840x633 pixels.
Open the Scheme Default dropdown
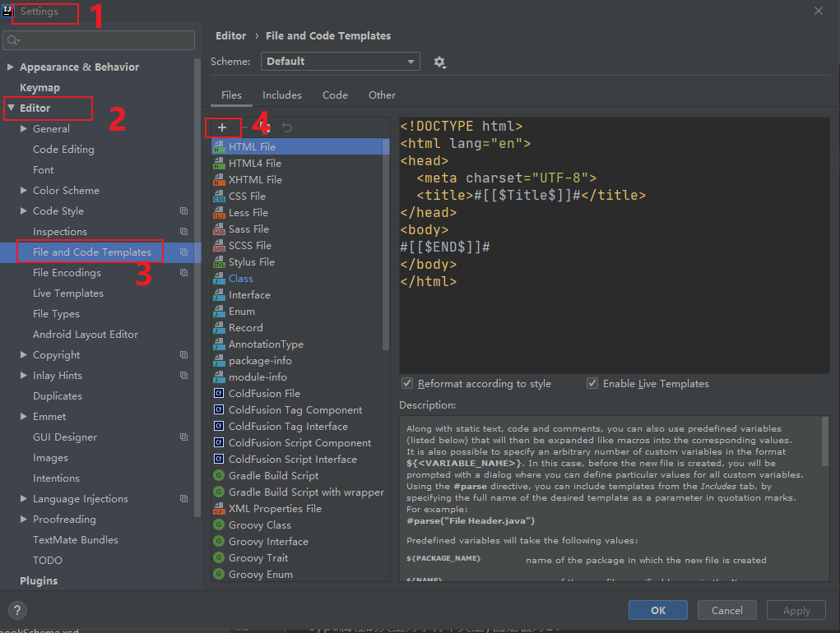pyautogui.click(x=340, y=62)
